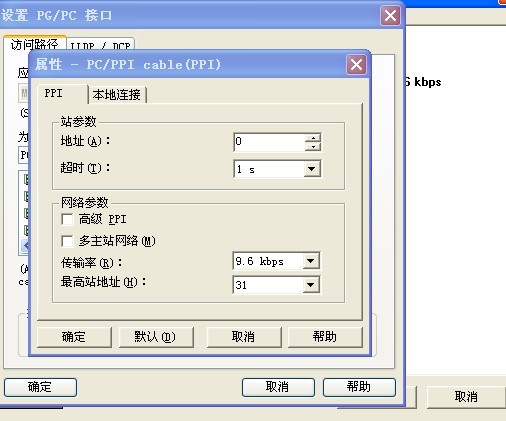Click 确定 in the properties dialog
This screenshot has height=421, width=506.
(74, 337)
